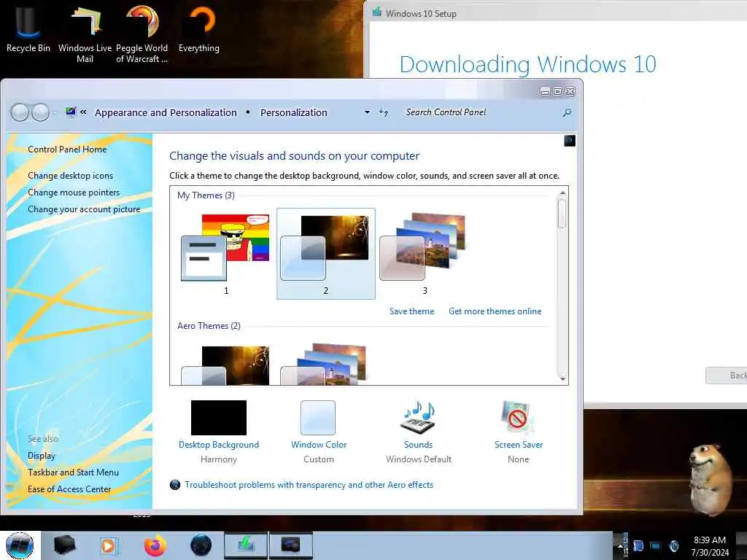This screenshot has height=560, width=747.
Task: Select theme 1 with rainbow background
Action: pos(226,253)
